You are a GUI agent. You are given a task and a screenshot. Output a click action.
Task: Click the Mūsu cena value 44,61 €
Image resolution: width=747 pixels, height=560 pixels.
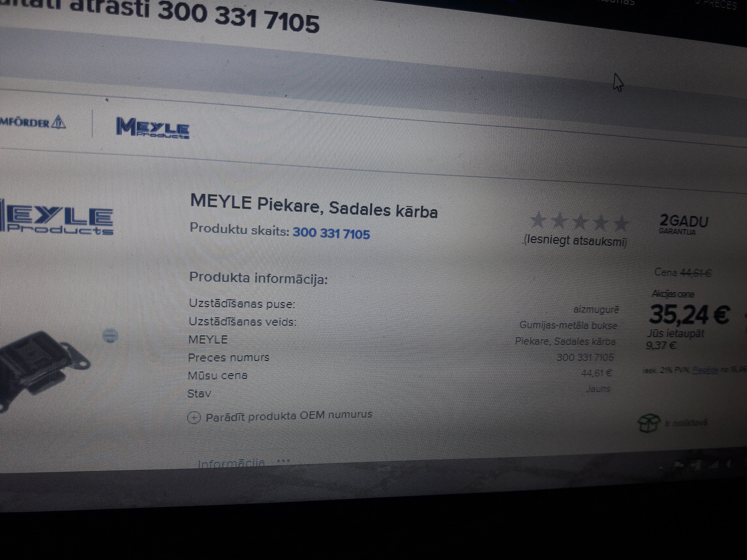click(x=596, y=373)
